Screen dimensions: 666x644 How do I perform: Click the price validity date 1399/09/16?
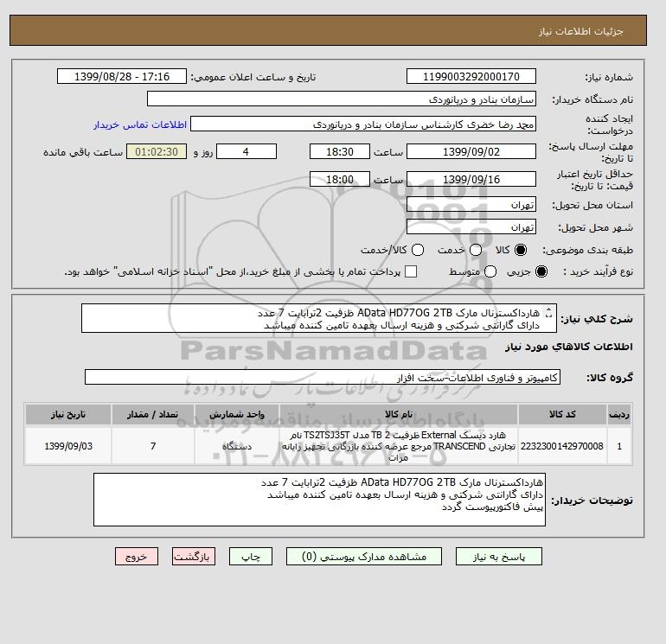pos(471,179)
